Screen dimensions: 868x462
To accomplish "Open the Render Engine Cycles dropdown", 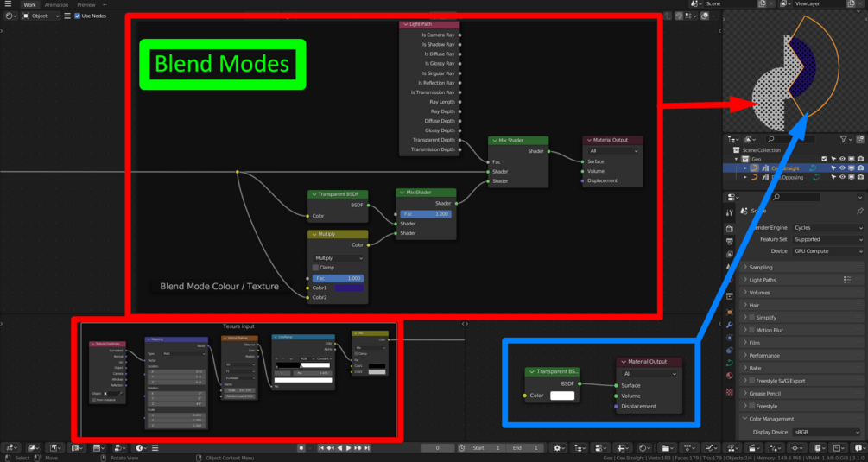I will (x=827, y=228).
